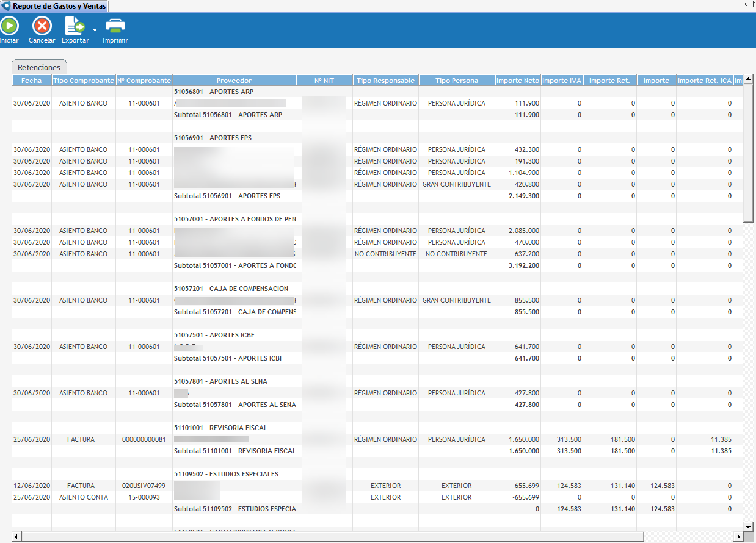Click the Importe Ret. ICA column header

point(705,81)
